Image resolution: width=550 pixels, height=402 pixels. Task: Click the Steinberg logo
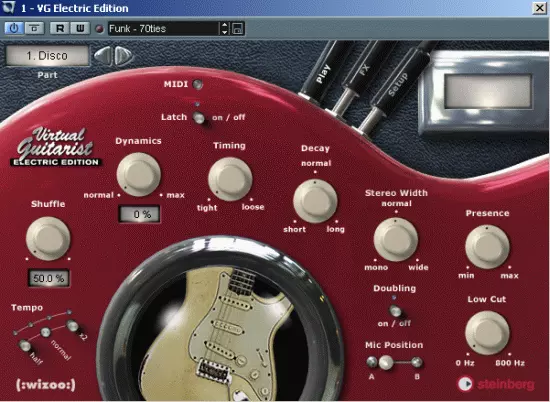496,384
